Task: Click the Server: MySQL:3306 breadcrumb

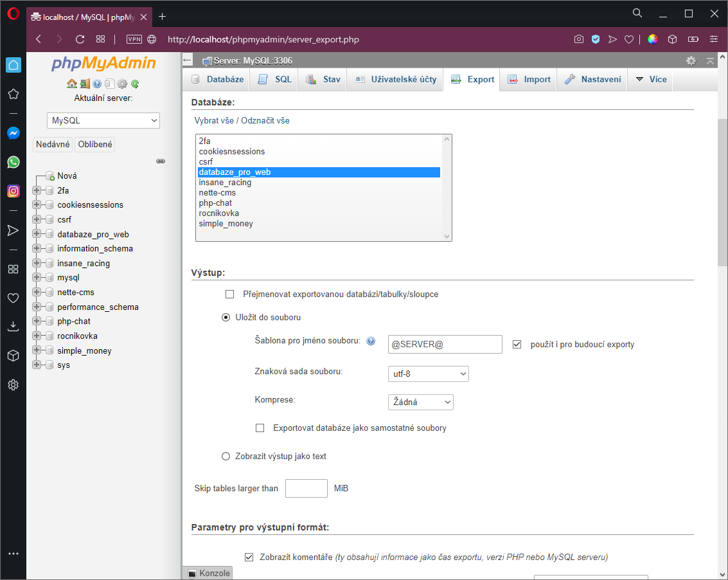Action: (x=253, y=60)
